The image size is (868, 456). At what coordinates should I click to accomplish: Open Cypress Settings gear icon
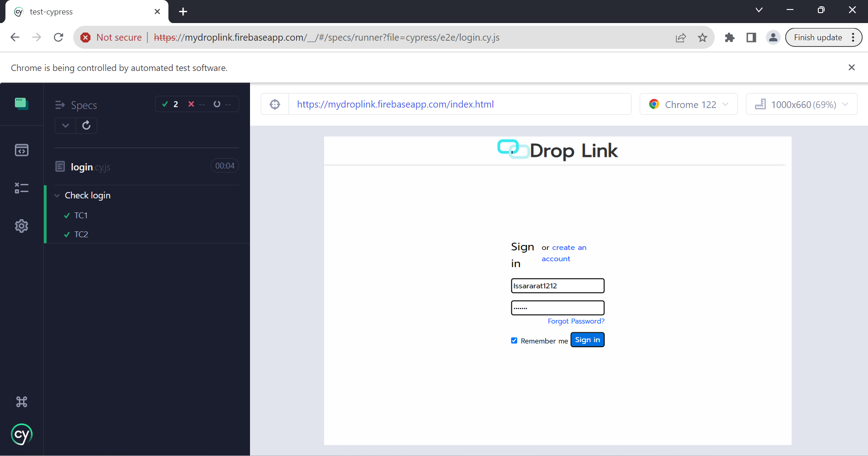coord(21,226)
